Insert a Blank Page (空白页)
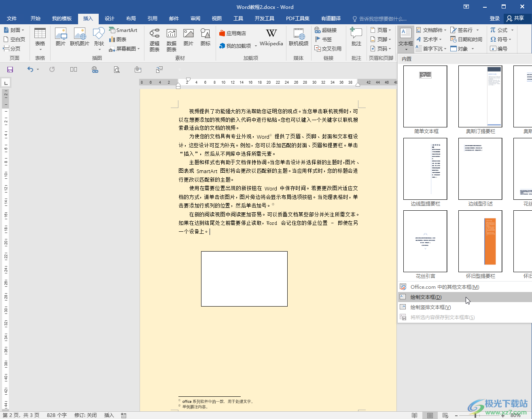This screenshot has width=532, height=419. 14,39
